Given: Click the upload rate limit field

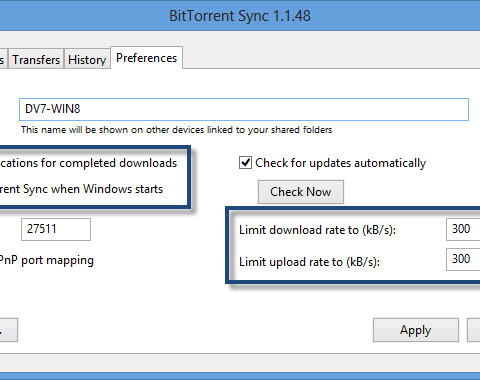Looking at the screenshot, I should click(463, 259).
